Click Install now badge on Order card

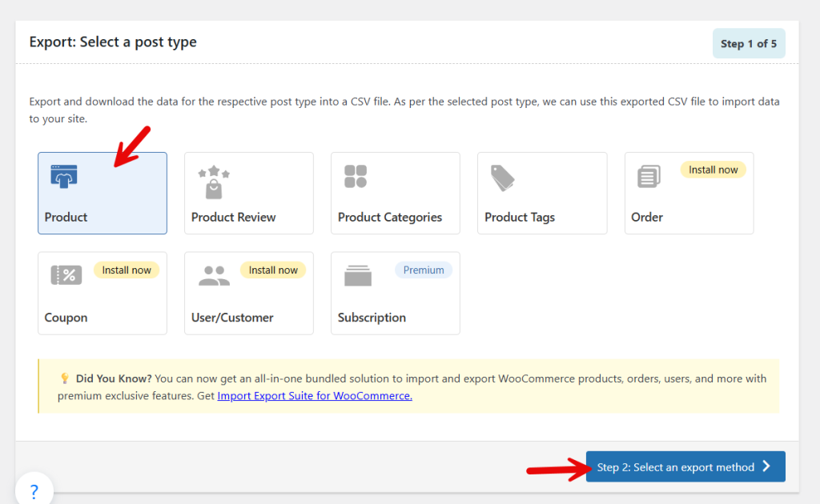pyautogui.click(x=713, y=170)
